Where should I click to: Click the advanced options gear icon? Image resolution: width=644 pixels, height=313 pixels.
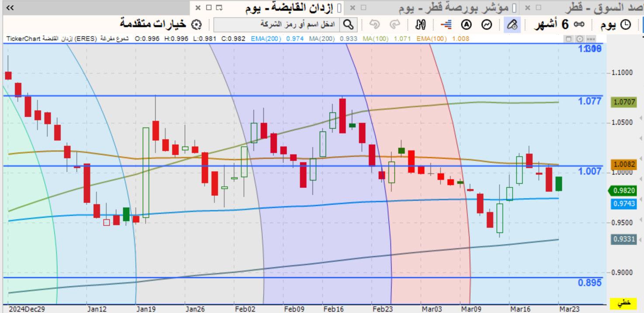tap(197, 24)
